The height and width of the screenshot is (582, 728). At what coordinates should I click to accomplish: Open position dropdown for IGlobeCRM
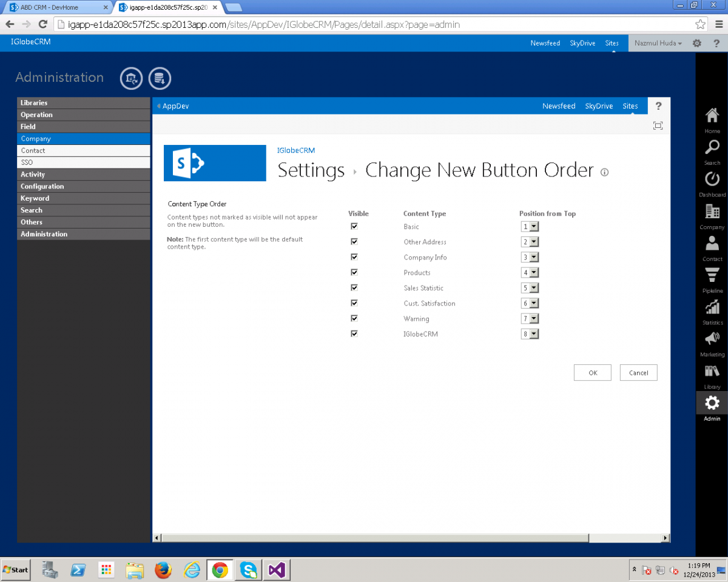tap(530, 334)
